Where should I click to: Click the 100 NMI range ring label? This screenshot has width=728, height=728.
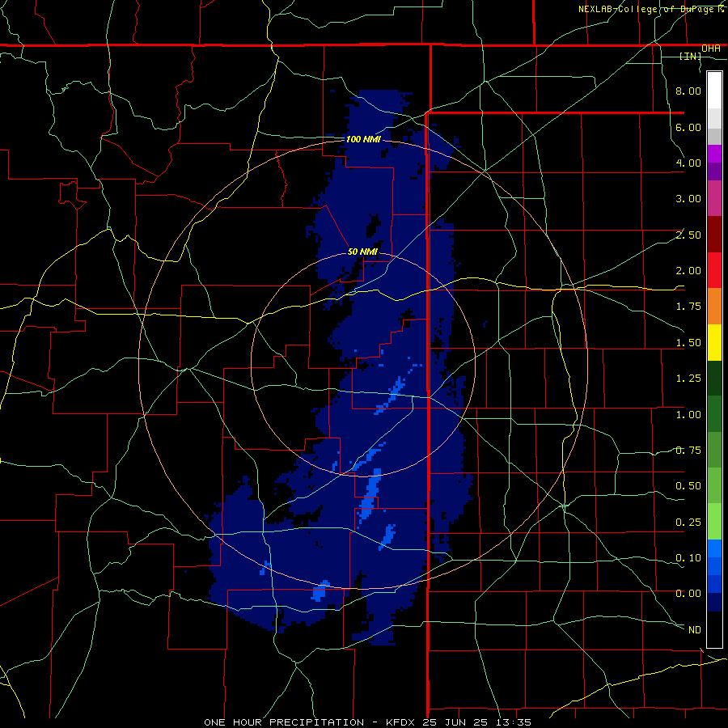[363, 139]
